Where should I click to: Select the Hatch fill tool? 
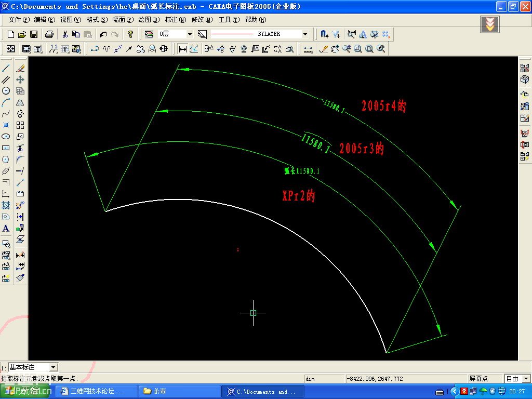6,205
